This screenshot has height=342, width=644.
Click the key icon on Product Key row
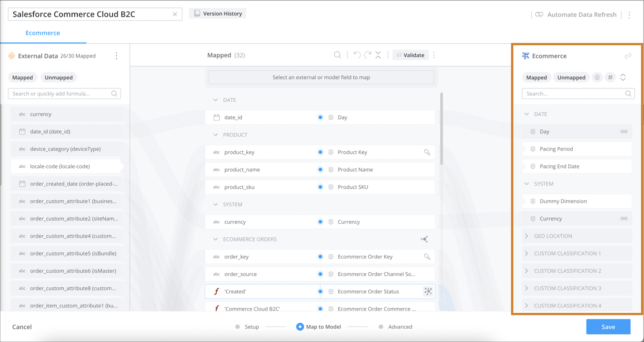coord(427,152)
